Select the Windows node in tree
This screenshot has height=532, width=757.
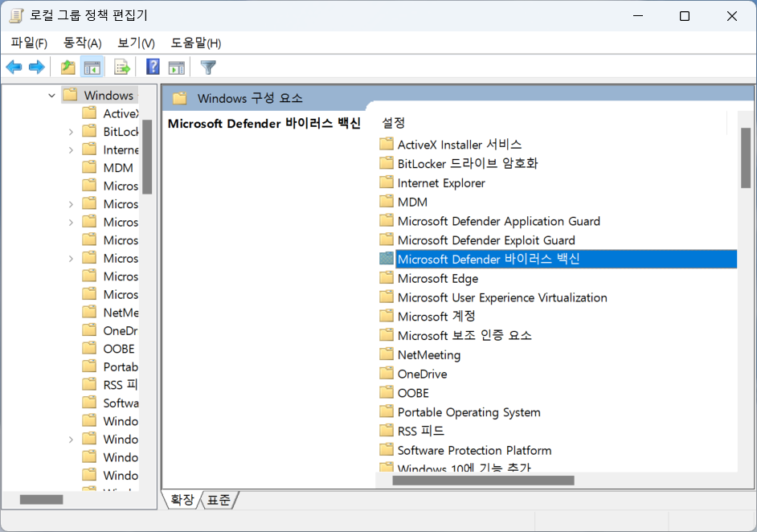108,96
